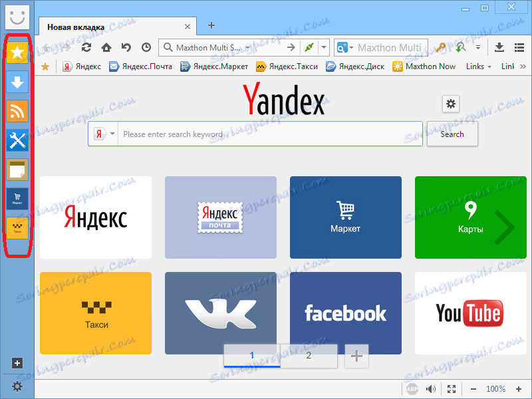Toggle AdBlock Plus in the status bar
This screenshot has width=532, height=399.
[413, 388]
